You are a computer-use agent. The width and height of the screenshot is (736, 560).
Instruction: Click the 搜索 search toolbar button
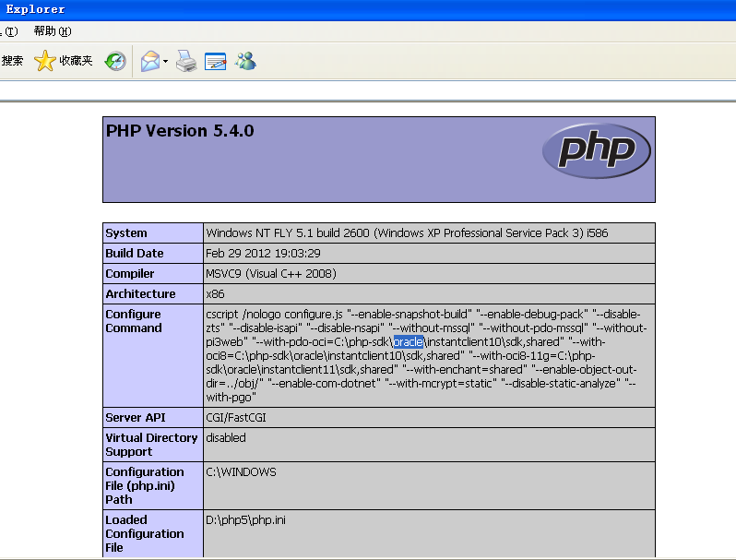[x=12, y=61]
